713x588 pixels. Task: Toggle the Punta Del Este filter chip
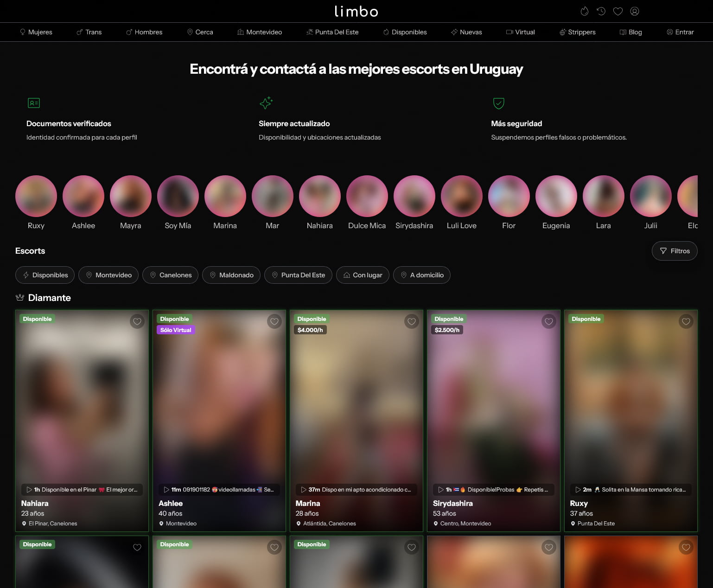(x=298, y=275)
